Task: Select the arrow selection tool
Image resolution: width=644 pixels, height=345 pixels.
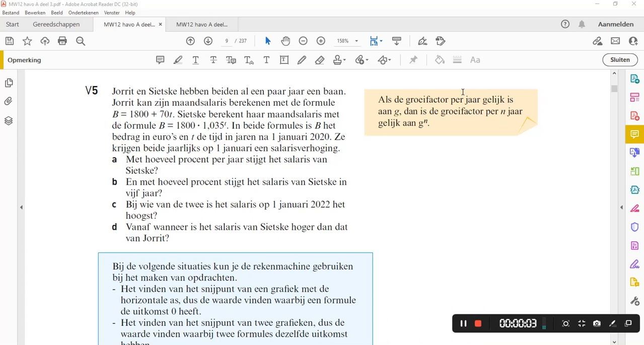Action: tap(268, 41)
